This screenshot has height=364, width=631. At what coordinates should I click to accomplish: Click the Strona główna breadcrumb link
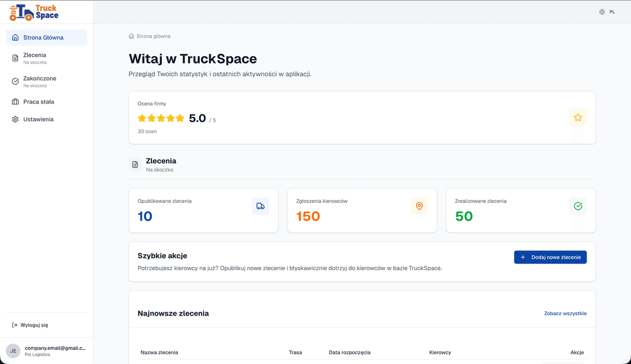click(x=153, y=36)
